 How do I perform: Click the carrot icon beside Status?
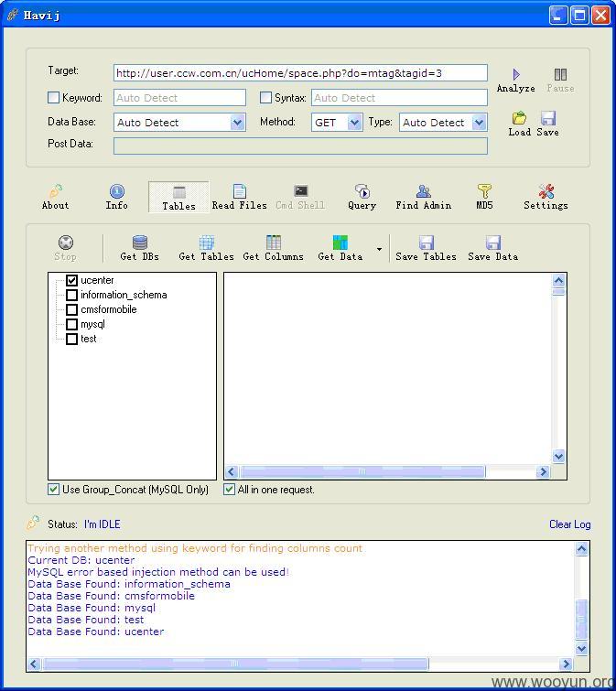click(34, 523)
